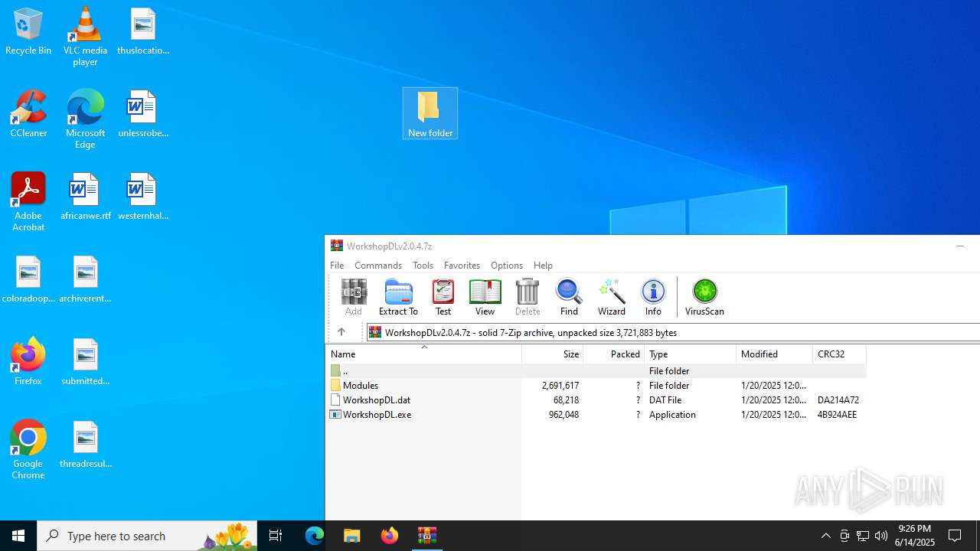Open the File menu

coord(337,265)
